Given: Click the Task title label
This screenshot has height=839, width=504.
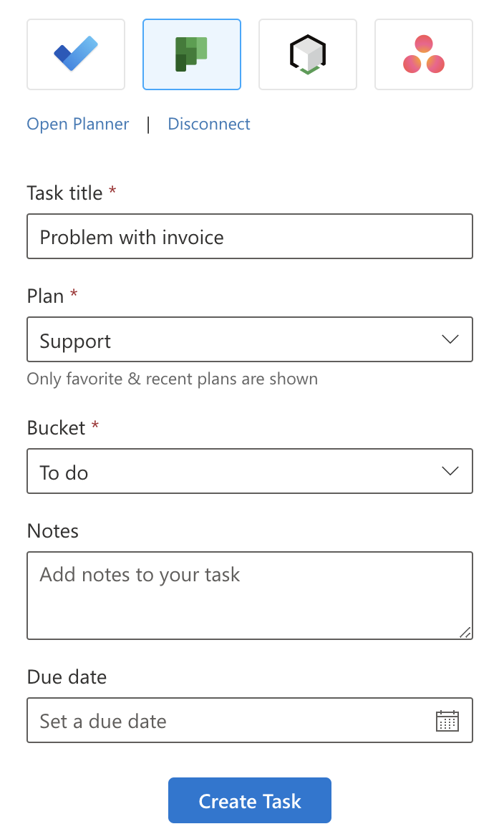Looking at the screenshot, I should click(65, 193).
